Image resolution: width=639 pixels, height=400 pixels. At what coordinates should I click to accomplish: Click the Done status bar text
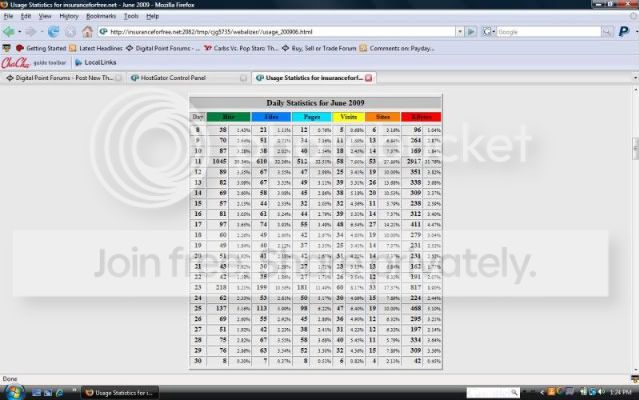pyautogui.click(x=10, y=379)
